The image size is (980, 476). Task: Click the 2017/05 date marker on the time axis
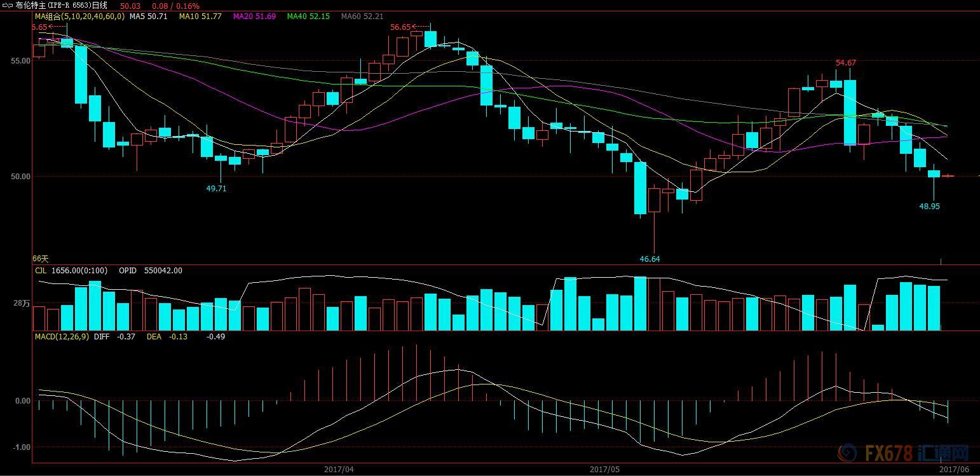(604, 470)
